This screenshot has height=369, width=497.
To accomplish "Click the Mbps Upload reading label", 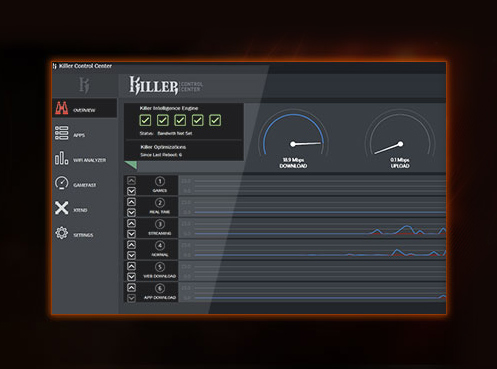I will click(x=400, y=163).
